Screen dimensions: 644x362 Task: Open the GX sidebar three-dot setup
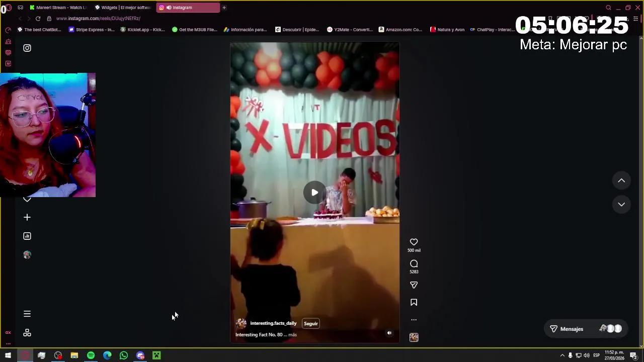[8, 343]
